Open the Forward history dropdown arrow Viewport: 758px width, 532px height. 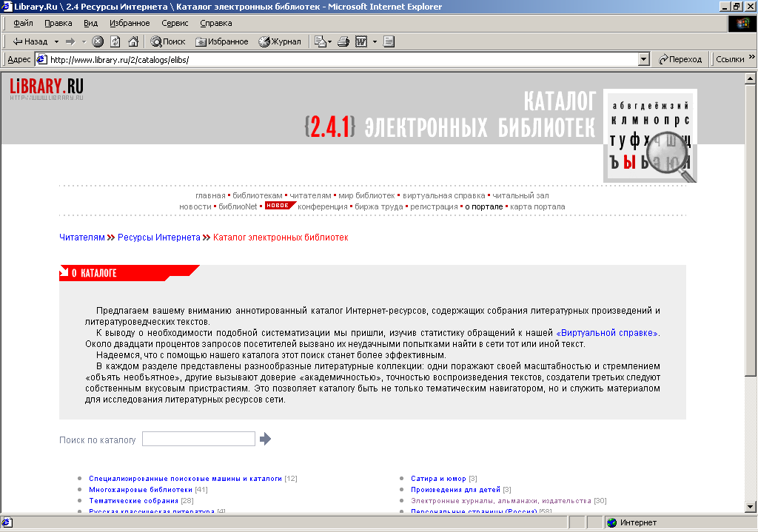[x=84, y=41]
